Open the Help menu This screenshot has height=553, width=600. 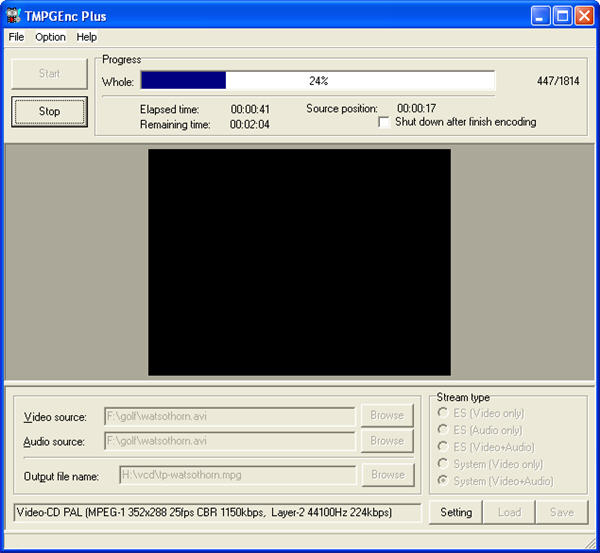[x=86, y=37]
